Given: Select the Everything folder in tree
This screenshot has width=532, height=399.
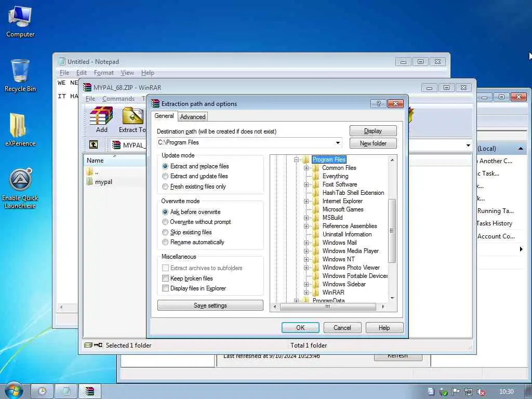Looking at the screenshot, I should 335,176.
